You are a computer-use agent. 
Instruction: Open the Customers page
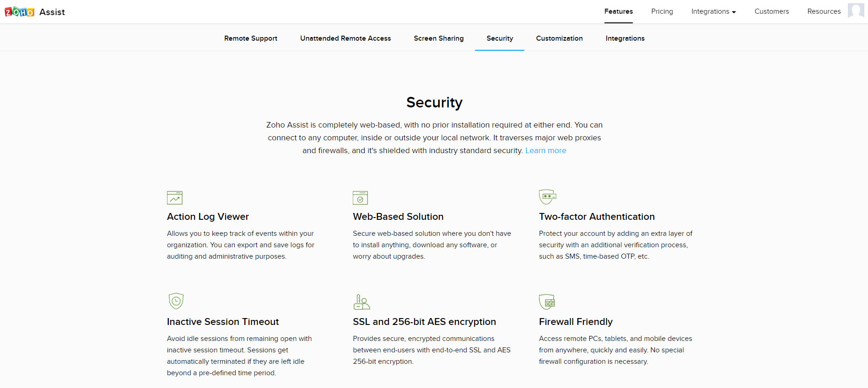771,11
